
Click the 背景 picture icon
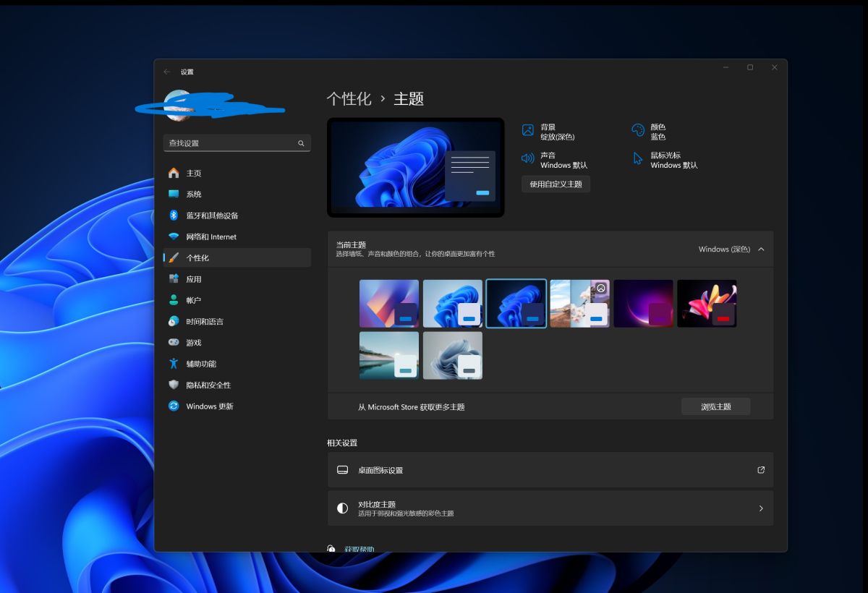coord(528,131)
